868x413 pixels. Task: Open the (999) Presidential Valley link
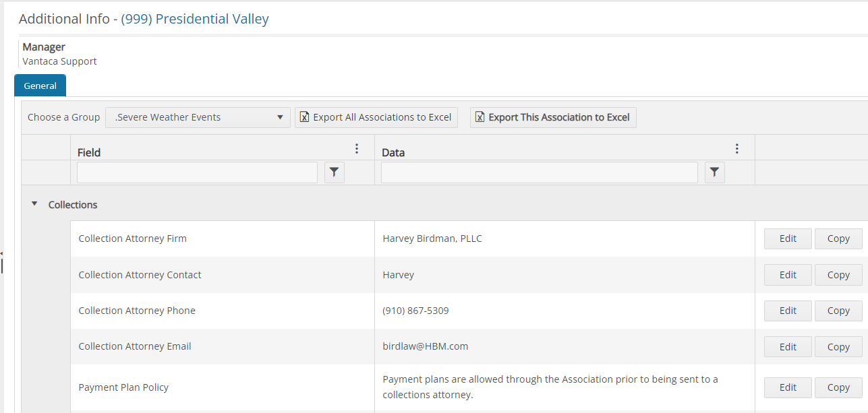194,19
